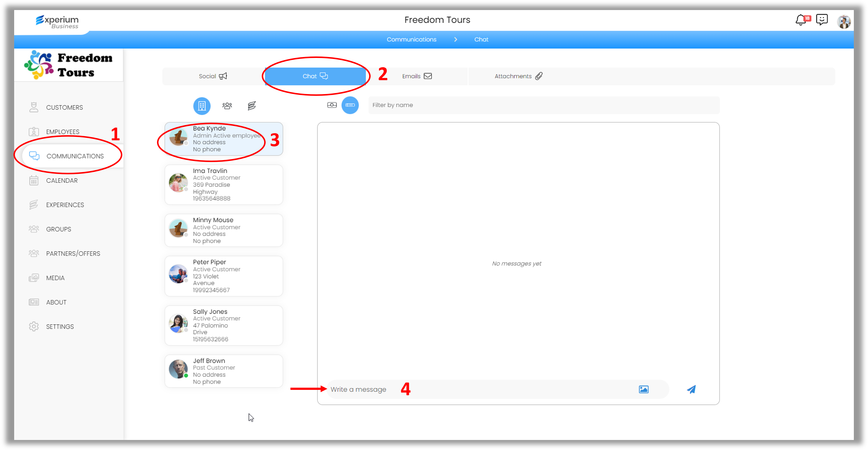The width and height of the screenshot is (868, 450).
Task: Switch to the Social tab
Action: (x=213, y=76)
